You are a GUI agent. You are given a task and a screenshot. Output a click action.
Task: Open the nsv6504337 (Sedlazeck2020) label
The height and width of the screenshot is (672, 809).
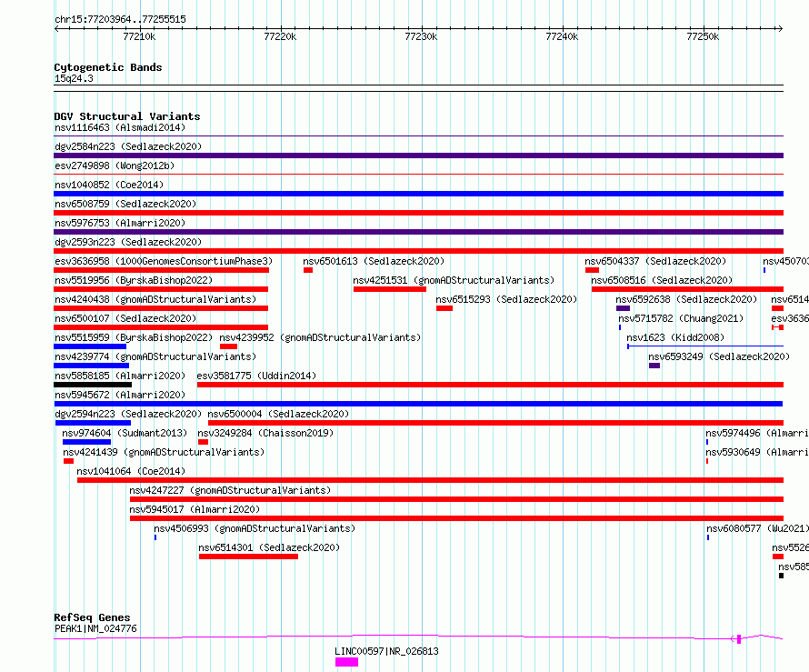coord(655,261)
